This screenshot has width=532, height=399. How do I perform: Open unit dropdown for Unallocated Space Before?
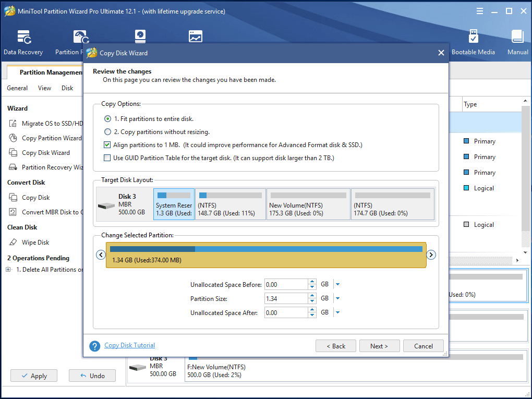click(x=337, y=284)
